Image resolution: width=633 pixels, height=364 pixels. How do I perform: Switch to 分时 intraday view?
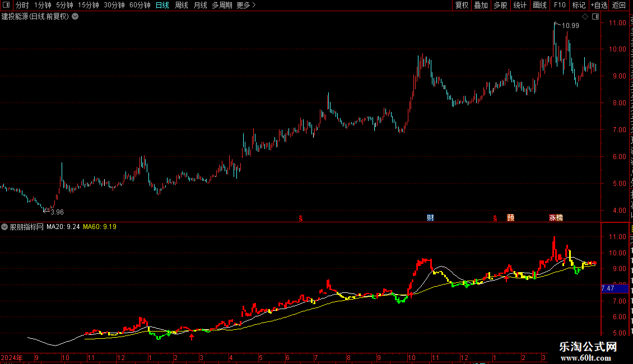pyautogui.click(x=22, y=5)
